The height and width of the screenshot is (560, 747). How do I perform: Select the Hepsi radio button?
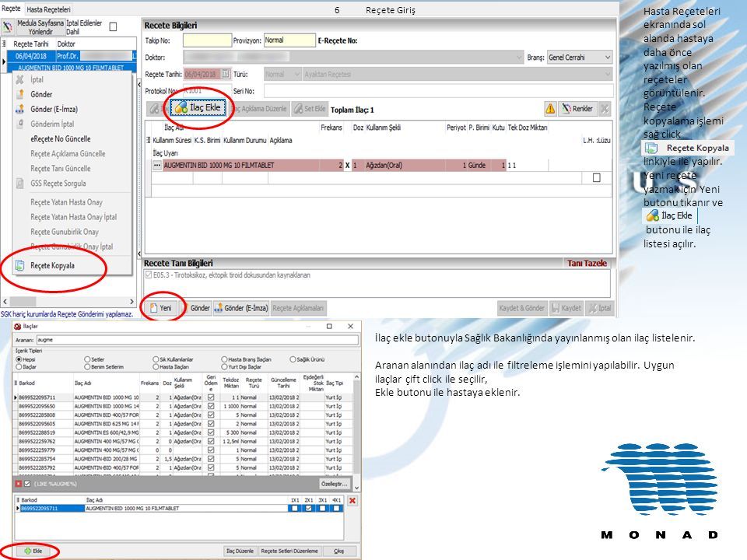point(19,359)
